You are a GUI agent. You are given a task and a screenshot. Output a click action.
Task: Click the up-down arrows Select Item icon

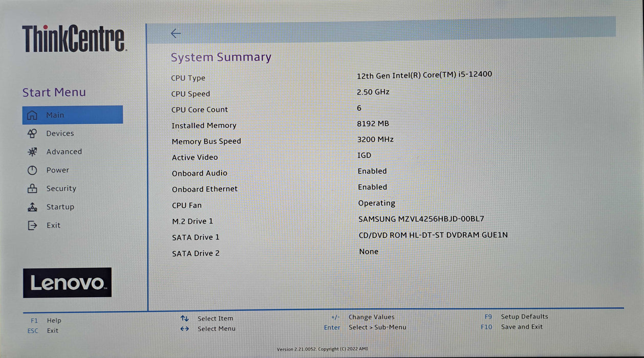(x=185, y=318)
